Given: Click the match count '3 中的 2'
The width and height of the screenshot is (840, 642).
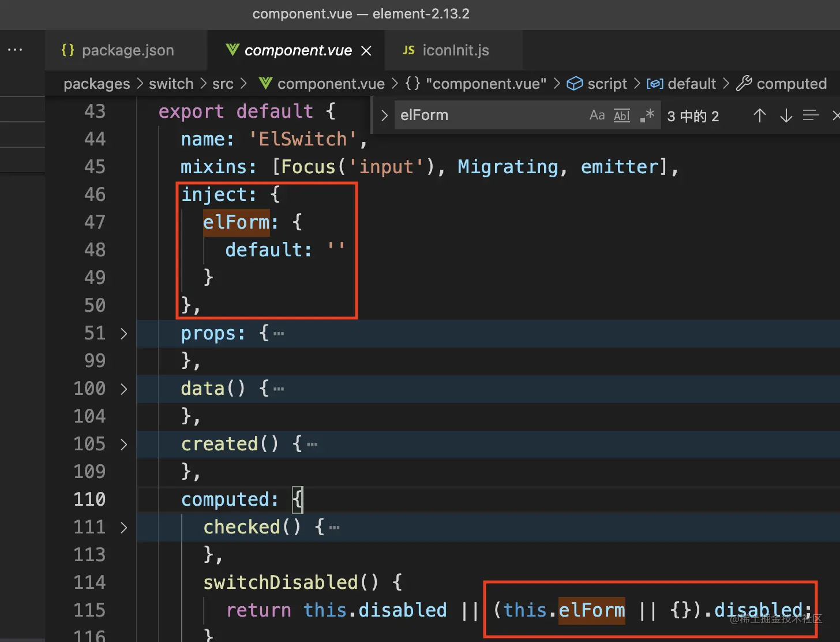Looking at the screenshot, I should click(693, 116).
